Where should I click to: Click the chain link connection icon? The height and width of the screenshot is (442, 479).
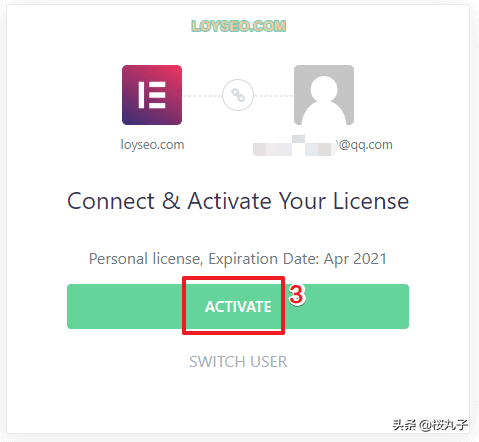(238, 95)
